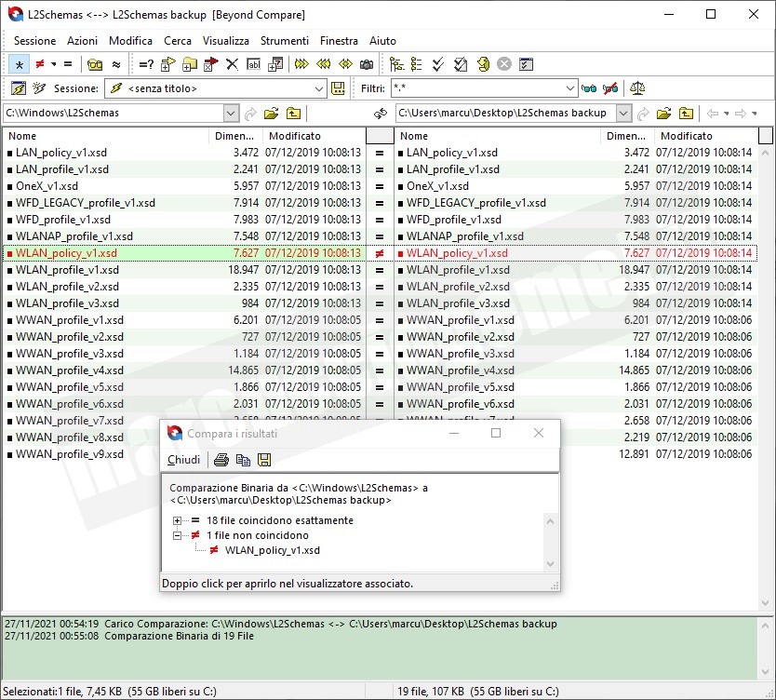Select WLAN_policy_v1.xsd in results tree
Screen dimensions: 776x700
coord(273,550)
